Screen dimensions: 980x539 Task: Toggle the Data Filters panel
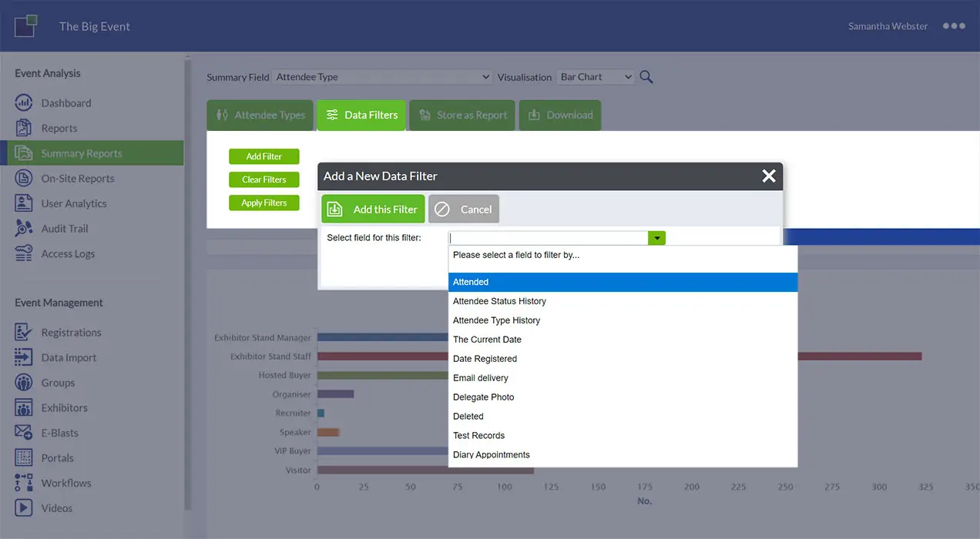point(361,115)
